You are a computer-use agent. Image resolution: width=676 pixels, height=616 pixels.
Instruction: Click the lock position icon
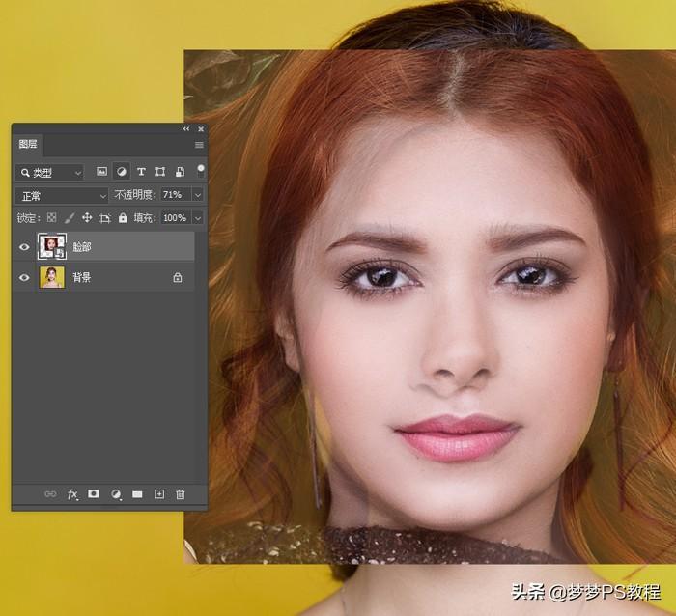(87, 218)
